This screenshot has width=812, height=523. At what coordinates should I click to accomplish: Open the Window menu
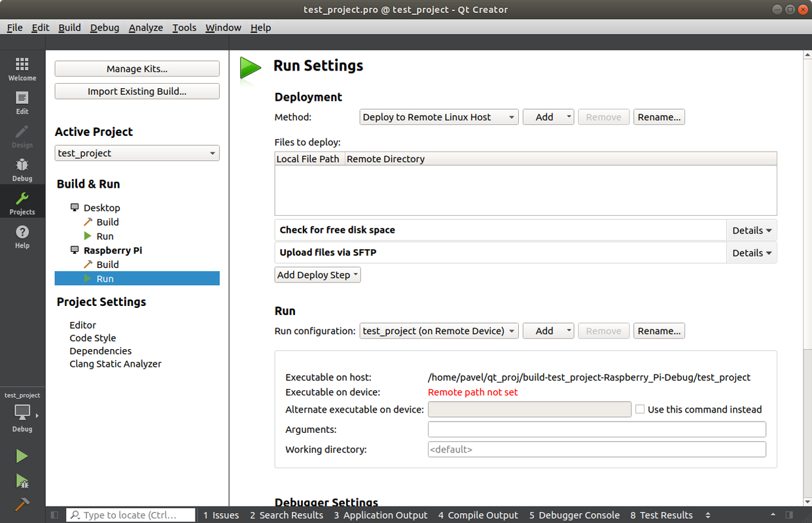click(x=223, y=27)
